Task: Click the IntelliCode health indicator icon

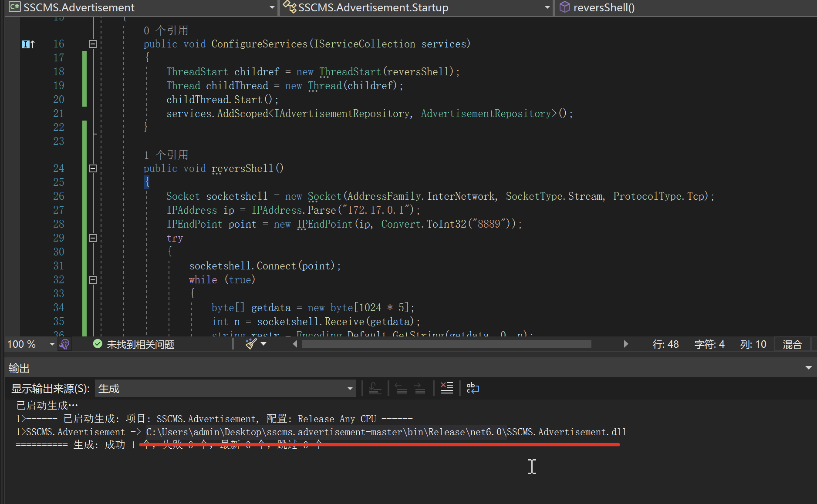Action: (64, 344)
